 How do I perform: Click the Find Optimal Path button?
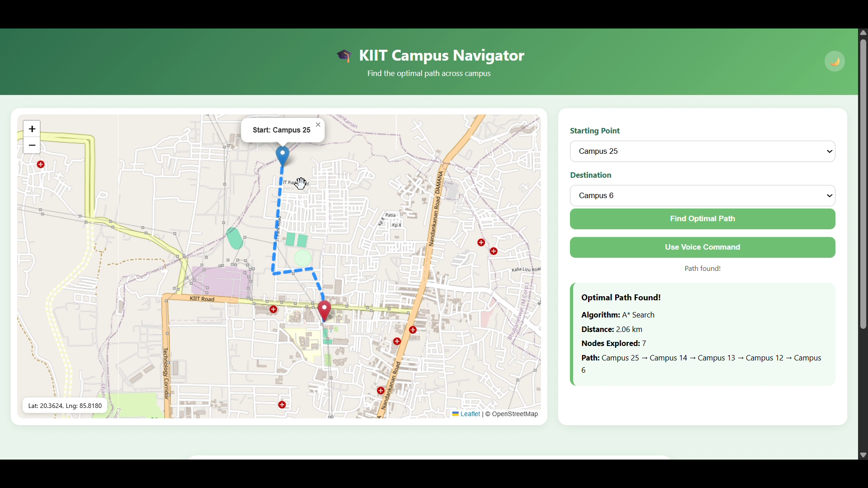click(x=702, y=218)
